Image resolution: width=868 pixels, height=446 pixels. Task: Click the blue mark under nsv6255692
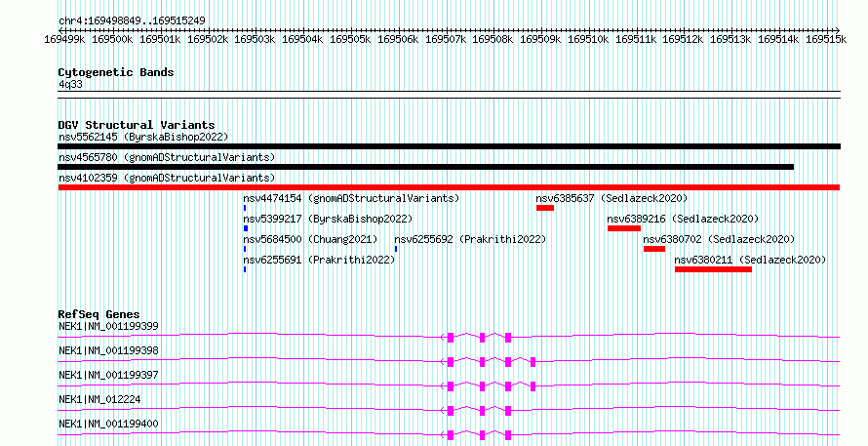[x=396, y=249]
